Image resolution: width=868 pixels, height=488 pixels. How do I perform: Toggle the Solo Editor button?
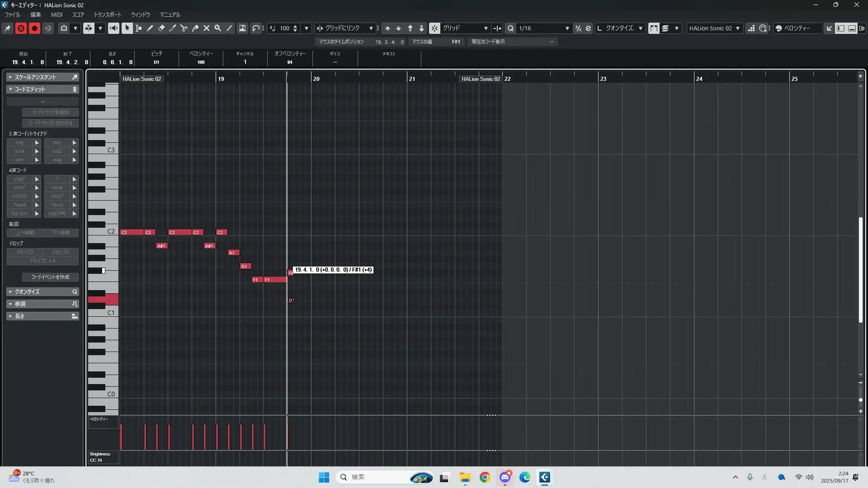[21, 28]
